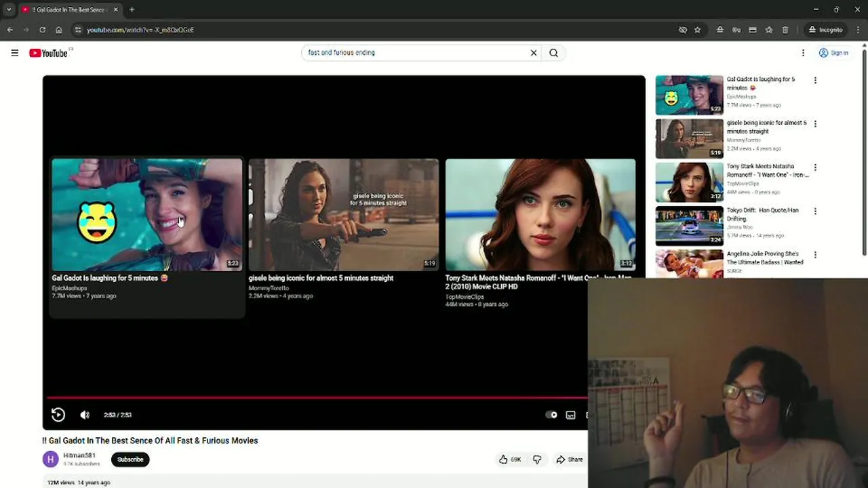Open the site information icon in address bar
Image resolution: width=868 pixels, height=488 pixels.
coord(78,30)
